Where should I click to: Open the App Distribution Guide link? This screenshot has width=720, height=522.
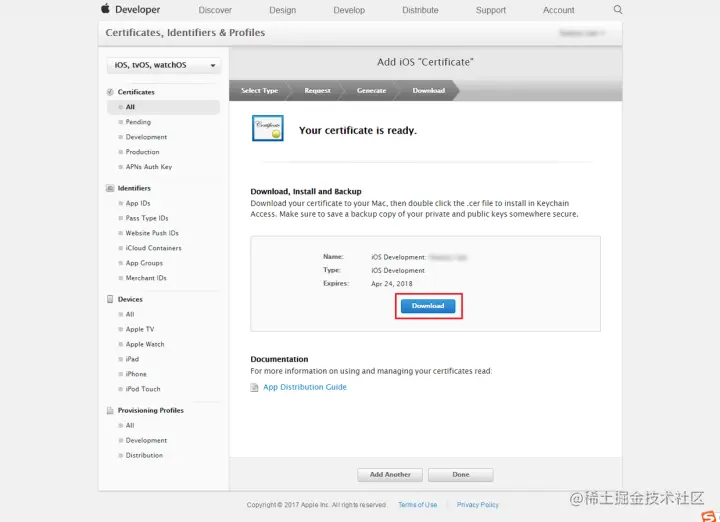tap(305, 387)
